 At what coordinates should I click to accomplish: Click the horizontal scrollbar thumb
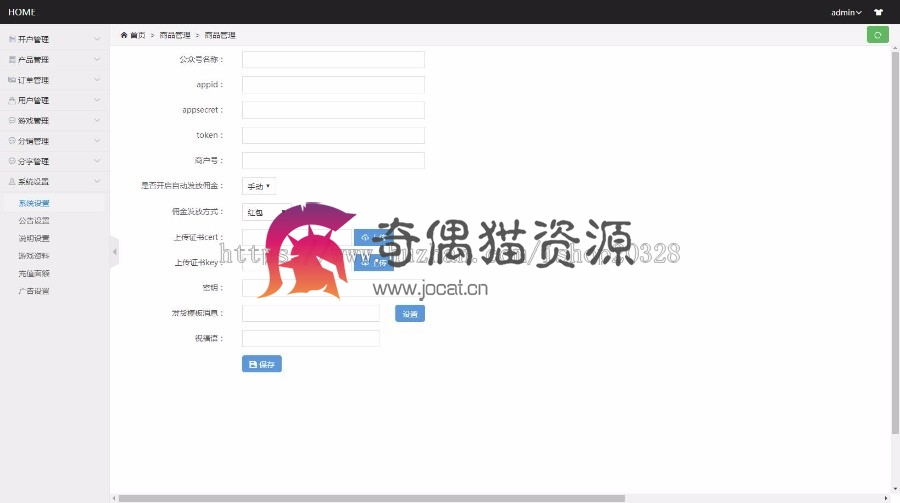click(x=371, y=498)
